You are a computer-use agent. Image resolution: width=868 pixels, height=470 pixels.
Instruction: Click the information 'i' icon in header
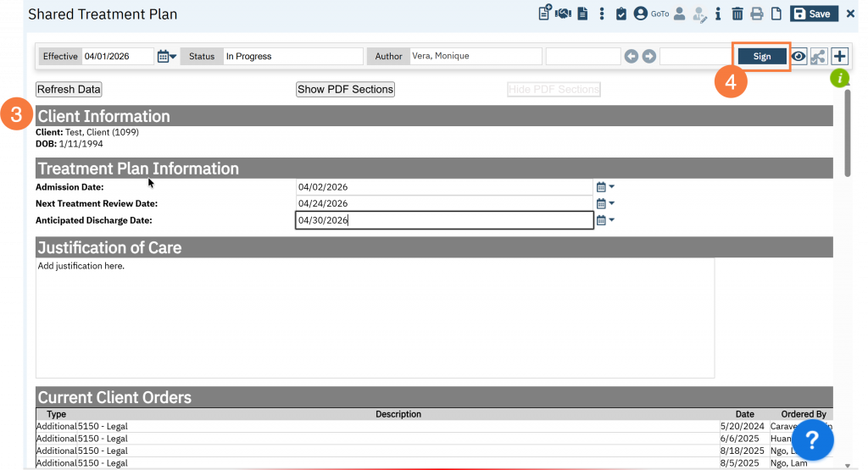coord(718,14)
